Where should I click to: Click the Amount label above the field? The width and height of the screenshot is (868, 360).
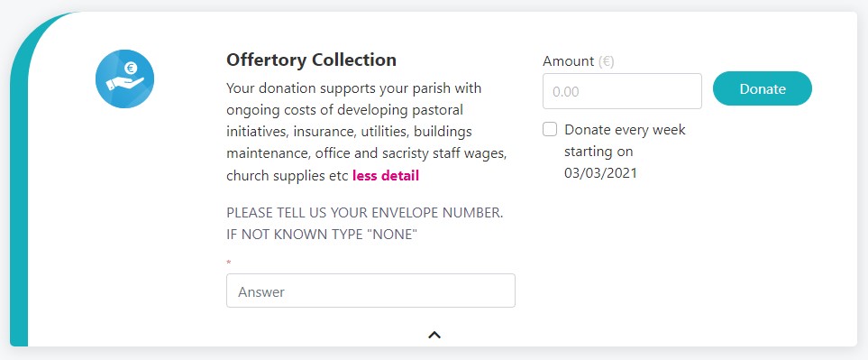[569, 61]
